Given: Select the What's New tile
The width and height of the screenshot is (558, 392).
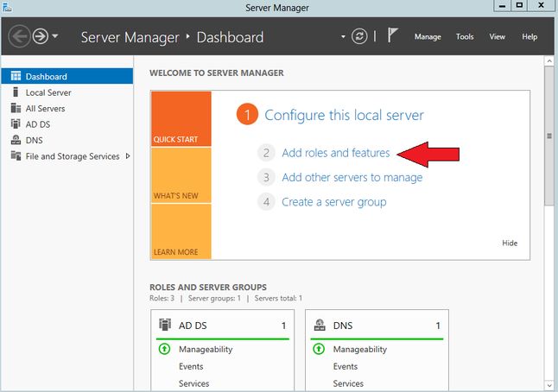Looking at the screenshot, I should click(181, 175).
